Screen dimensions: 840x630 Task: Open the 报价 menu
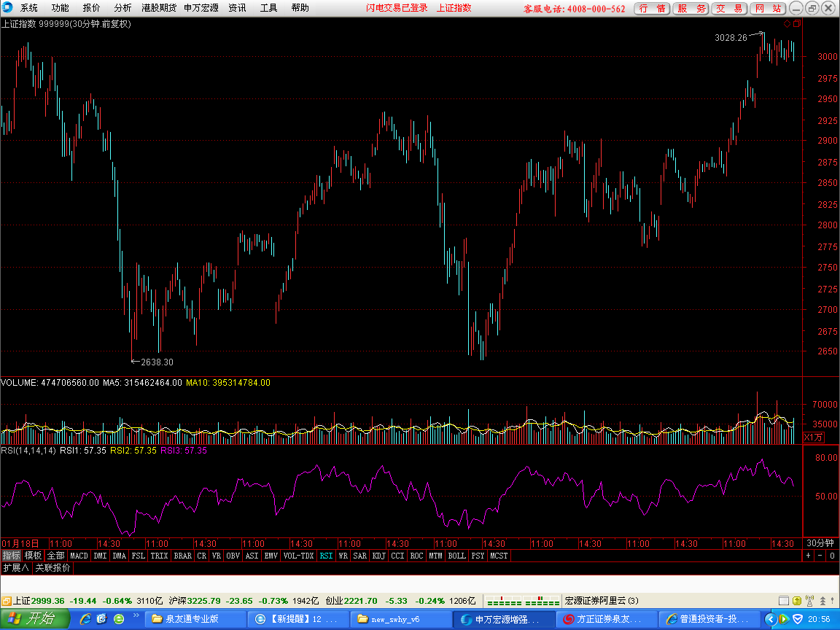pyautogui.click(x=91, y=8)
